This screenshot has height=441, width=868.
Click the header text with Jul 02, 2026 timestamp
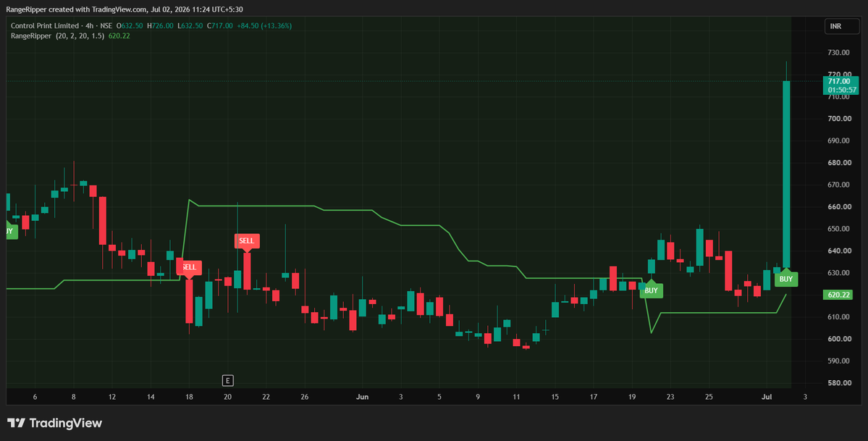click(x=124, y=9)
